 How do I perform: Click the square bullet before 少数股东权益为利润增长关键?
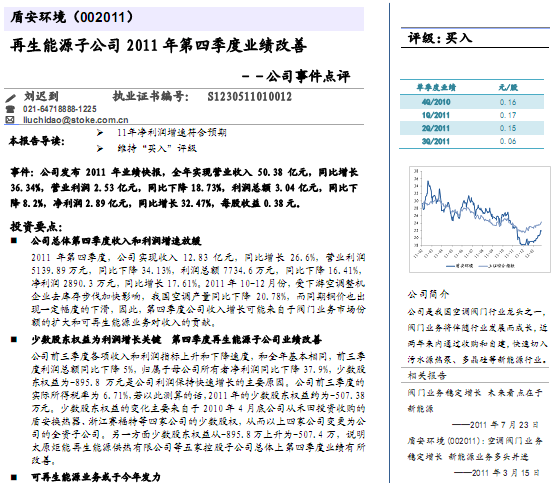[14, 339]
